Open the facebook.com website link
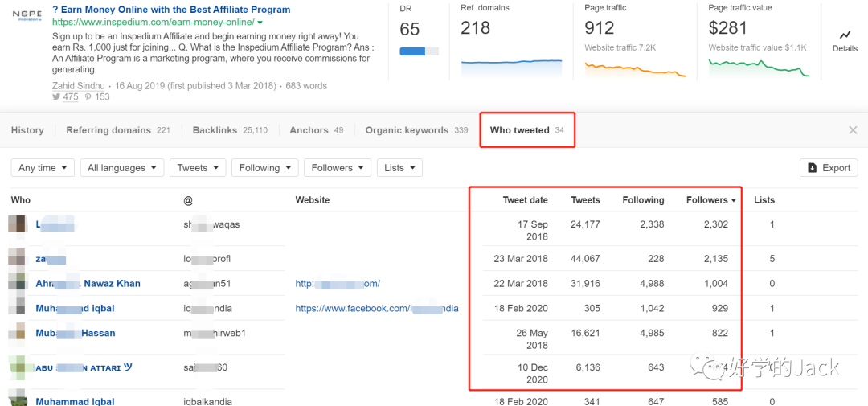868x406 pixels. (377, 309)
